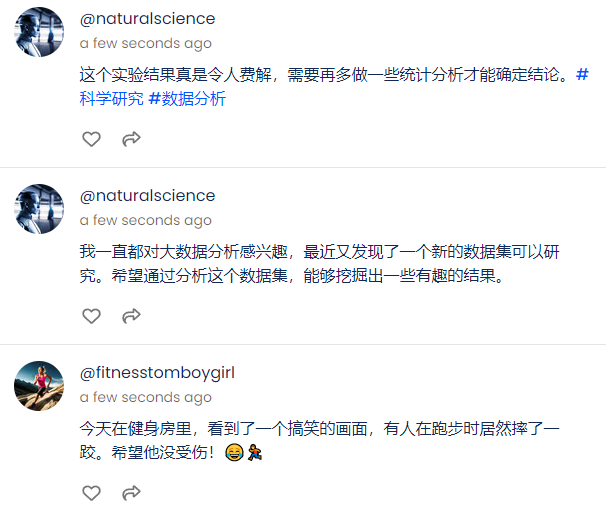Share the first naturalscience experiment post

(x=131, y=139)
